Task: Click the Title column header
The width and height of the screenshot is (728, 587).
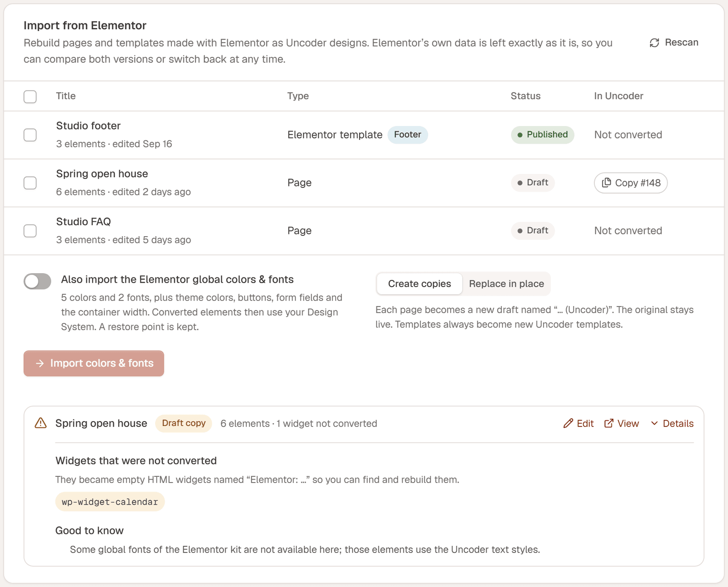Action: pyautogui.click(x=66, y=96)
